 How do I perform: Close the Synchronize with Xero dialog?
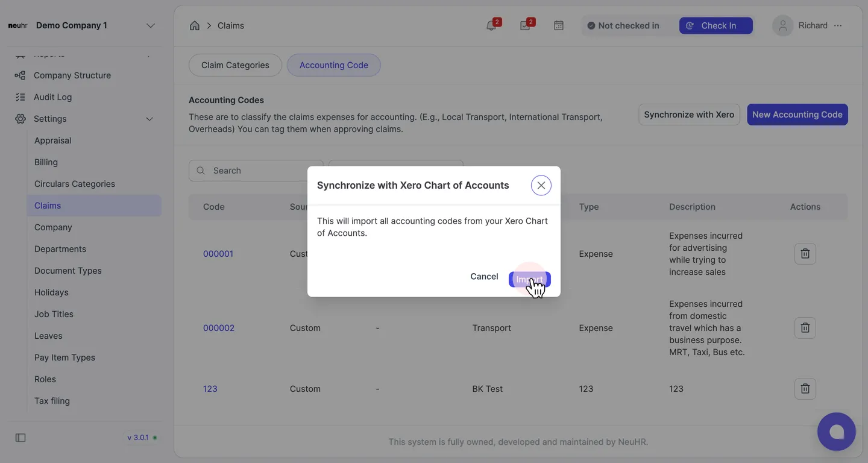coord(541,185)
